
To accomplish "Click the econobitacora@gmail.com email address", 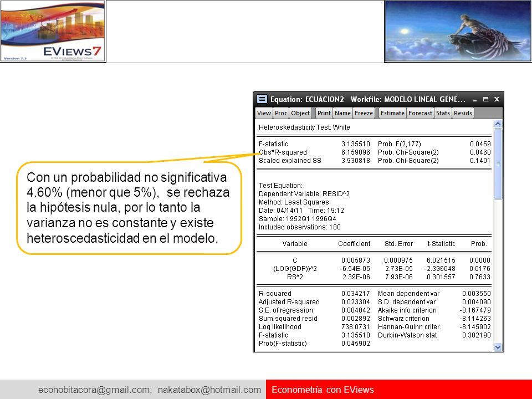I will [x=94, y=390].
